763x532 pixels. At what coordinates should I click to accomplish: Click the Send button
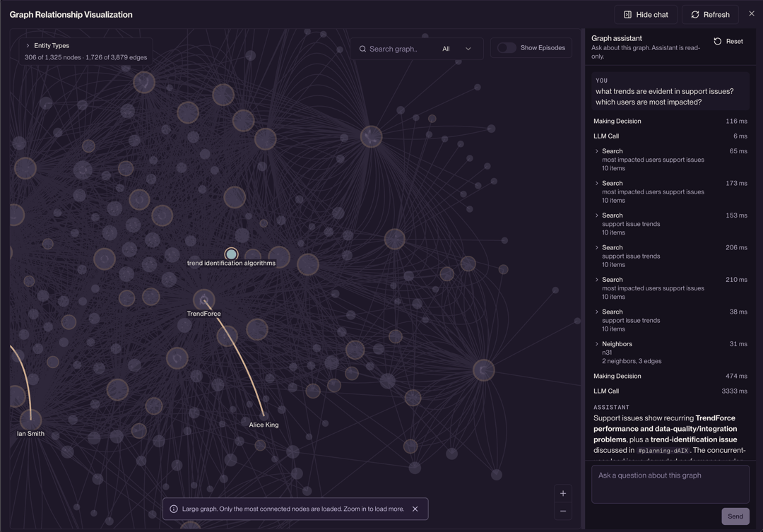click(x=735, y=516)
